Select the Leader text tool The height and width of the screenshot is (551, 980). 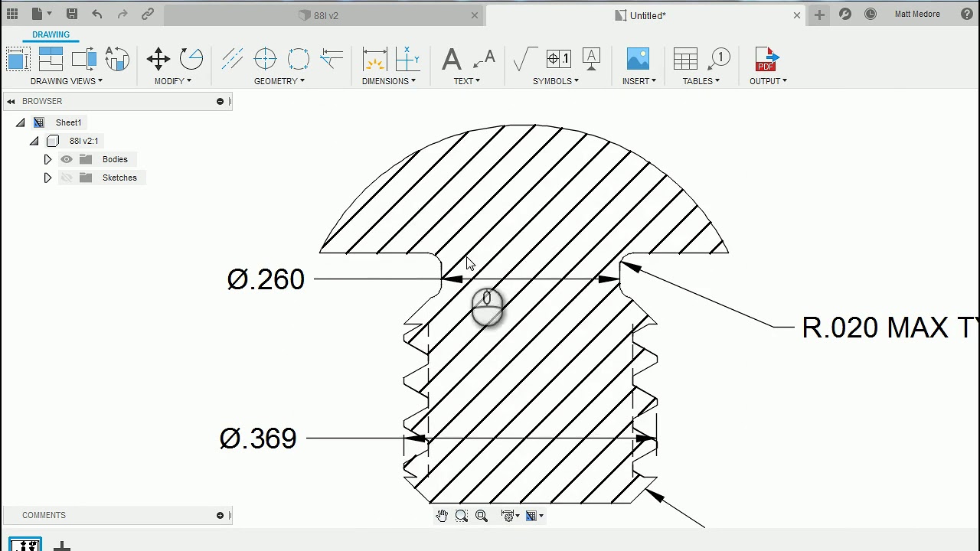[485, 59]
